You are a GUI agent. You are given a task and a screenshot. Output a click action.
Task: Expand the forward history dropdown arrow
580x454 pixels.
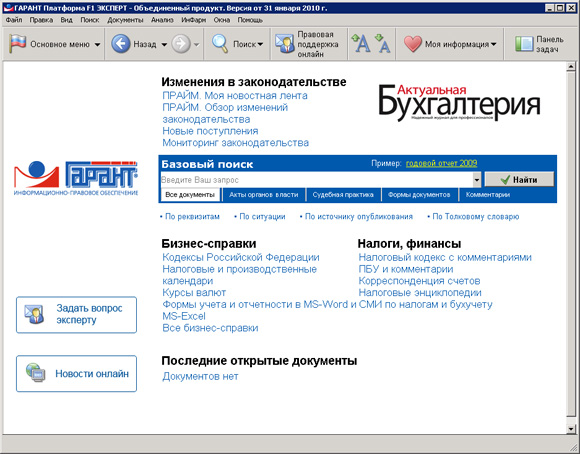pos(196,44)
